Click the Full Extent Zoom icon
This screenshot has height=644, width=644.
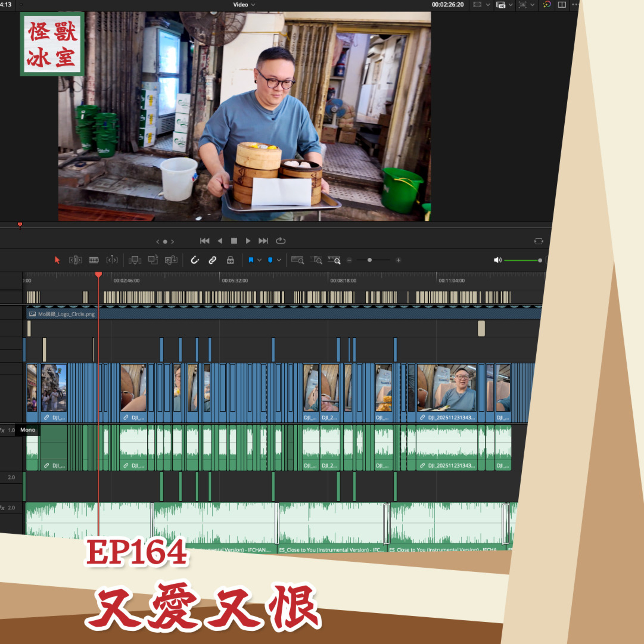coord(297,260)
